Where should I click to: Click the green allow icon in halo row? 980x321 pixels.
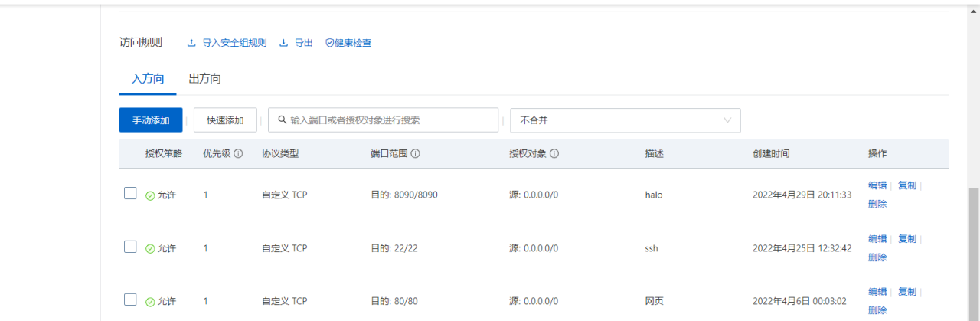tap(150, 195)
